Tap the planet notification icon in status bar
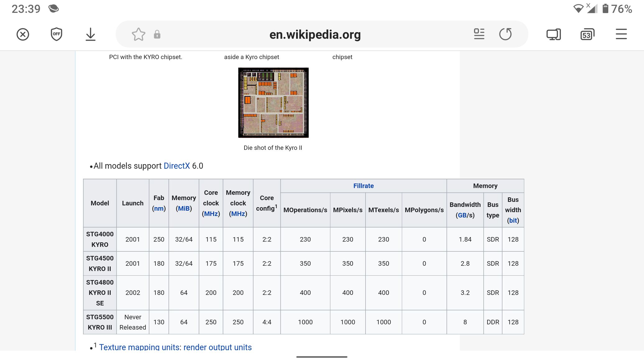Screen dimensions: 644x362 coord(53,8)
